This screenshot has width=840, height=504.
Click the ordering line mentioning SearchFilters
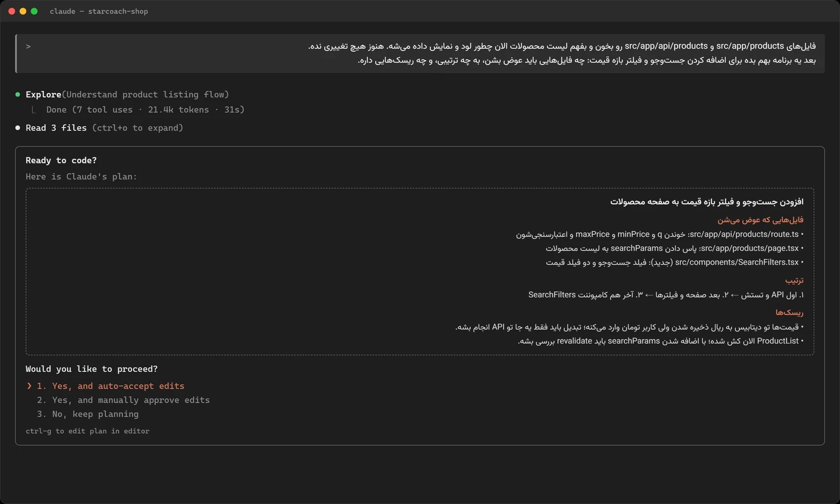666,295
